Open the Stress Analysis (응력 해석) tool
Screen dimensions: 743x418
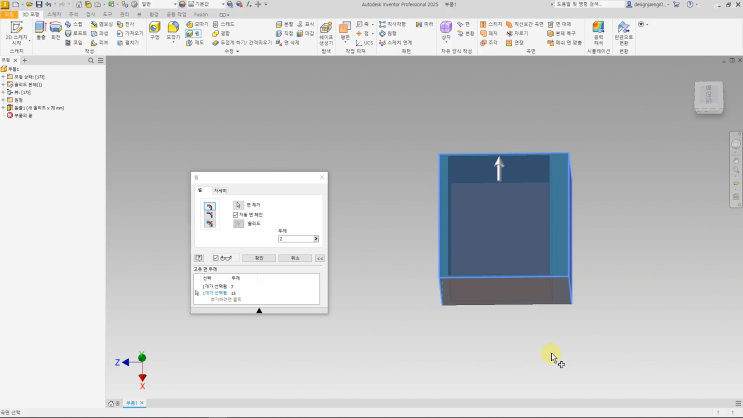tap(598, 34)
